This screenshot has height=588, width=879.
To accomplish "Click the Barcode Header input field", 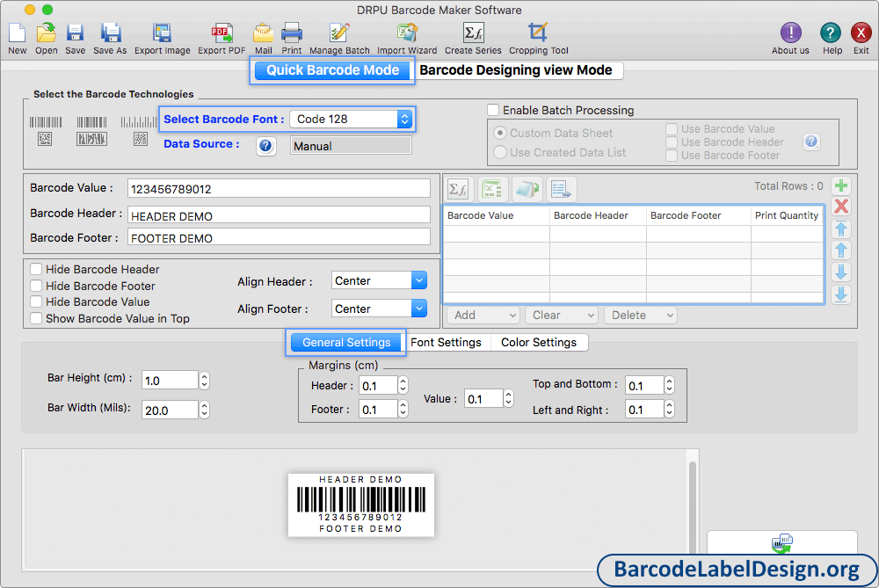I will tap(279, 216).
